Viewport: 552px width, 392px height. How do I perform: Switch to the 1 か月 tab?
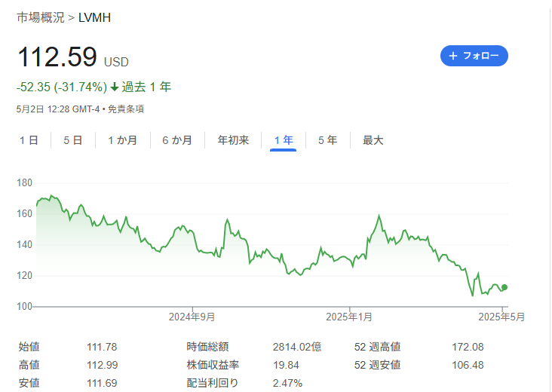coord(122,140)
